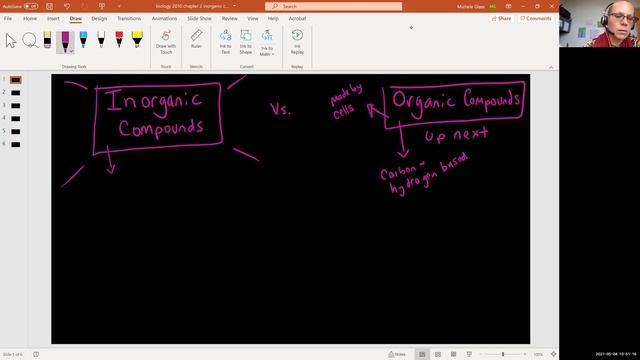640x360 pixels.
Task: Select the yellow highlighter
Action: tap(137, 41)
